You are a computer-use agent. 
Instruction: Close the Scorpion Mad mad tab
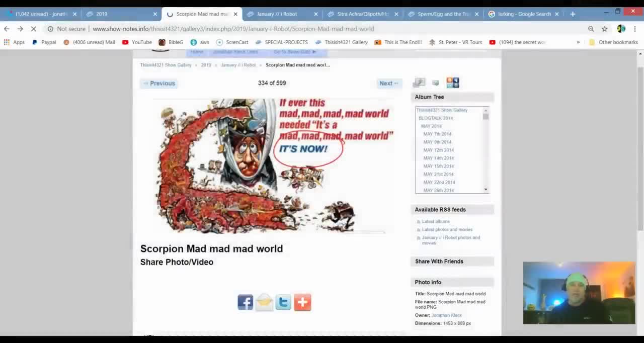point(235,14)
